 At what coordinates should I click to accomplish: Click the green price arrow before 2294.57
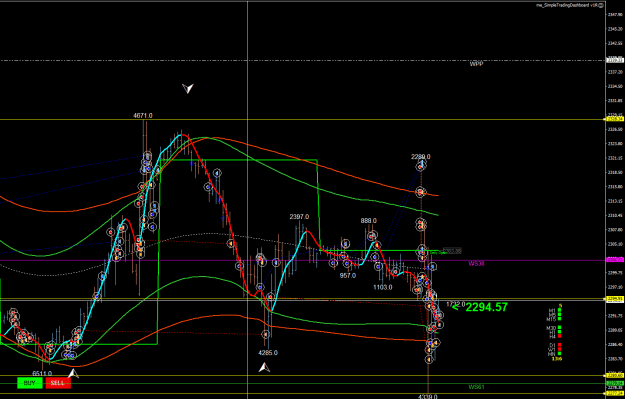coord(456,307)
